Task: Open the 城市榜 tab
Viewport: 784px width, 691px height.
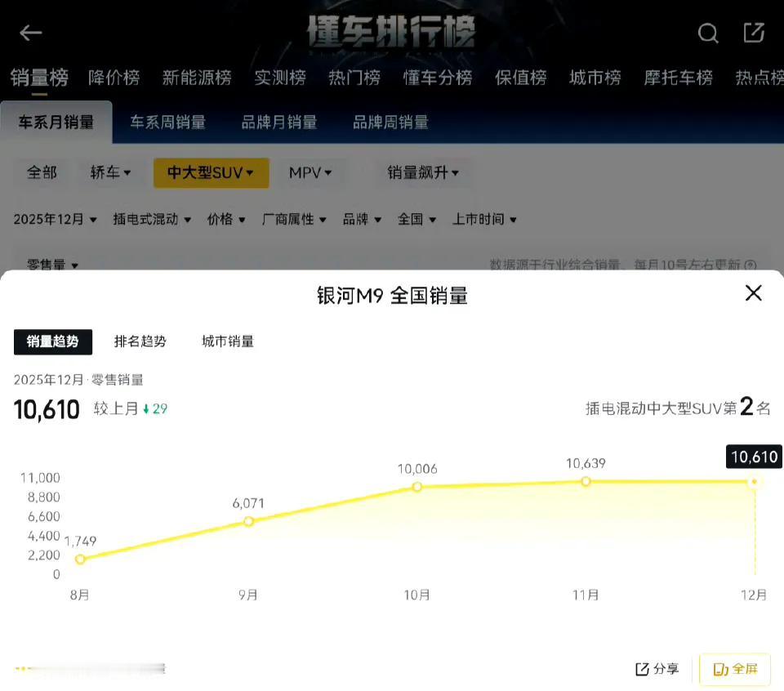Action: click(595, 78)
